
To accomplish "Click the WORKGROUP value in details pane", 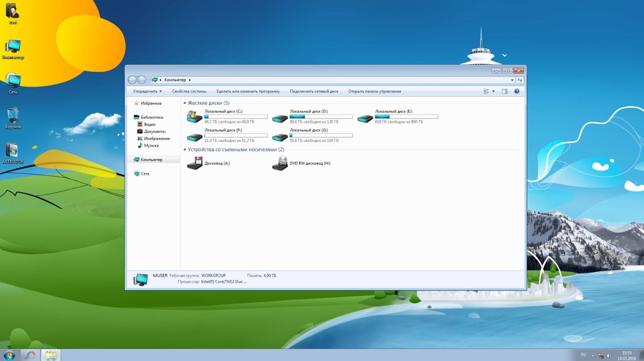I will (x=213, y=276).
